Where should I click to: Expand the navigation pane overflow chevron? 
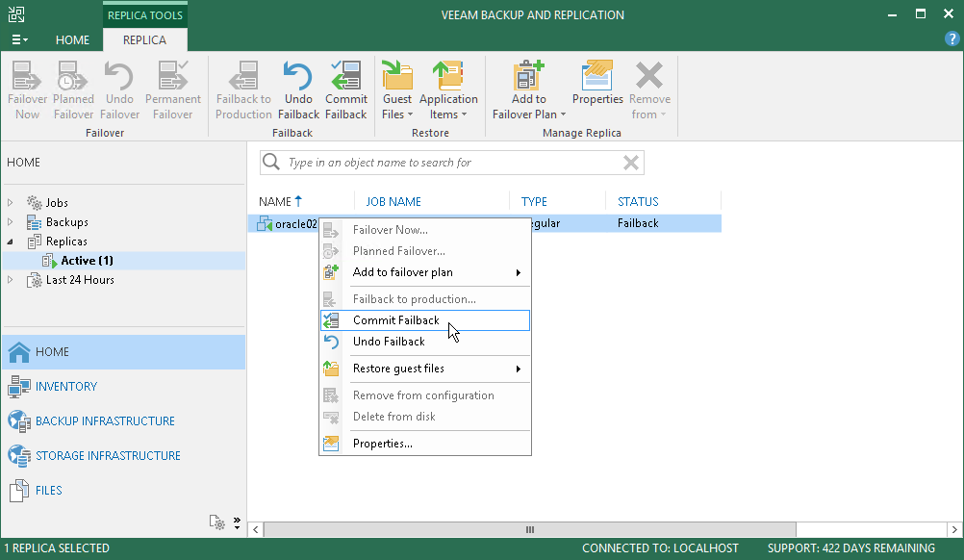pyautogui.click(x=238, y=522)
